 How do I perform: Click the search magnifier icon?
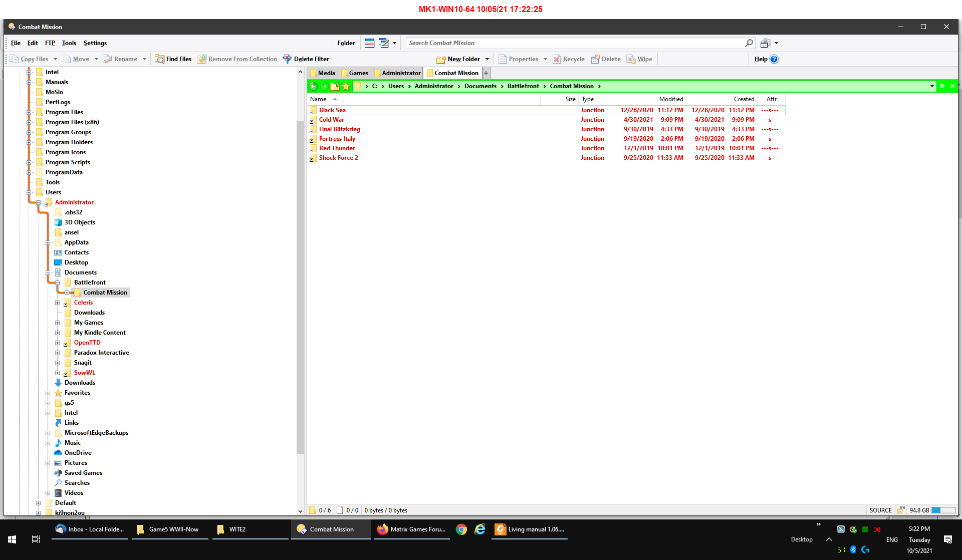point(749,43)
